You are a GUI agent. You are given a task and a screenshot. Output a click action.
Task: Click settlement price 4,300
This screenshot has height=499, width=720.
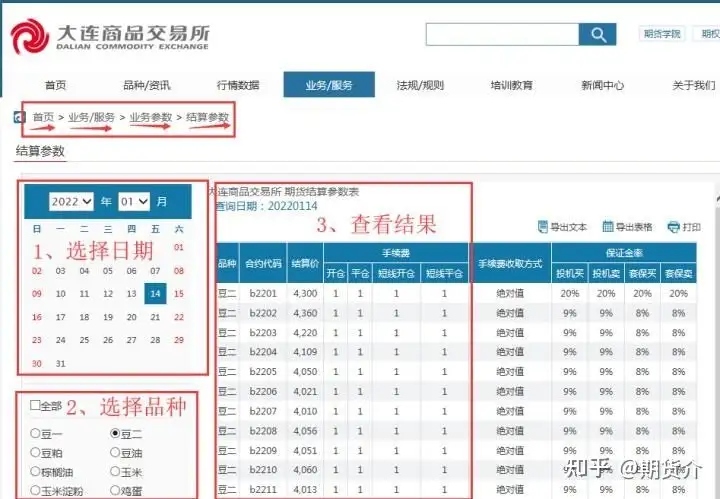coord(305,293)
